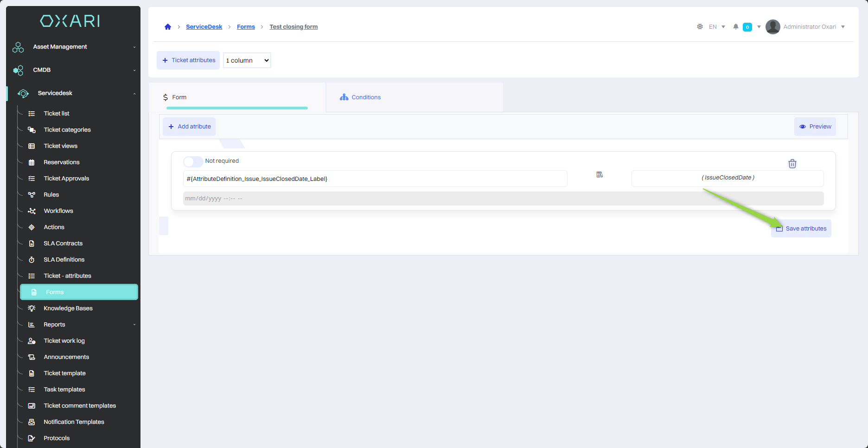Image resolution: width=868 pixels, height=448 pixels.
Task: Open notifications bell icon
Action: 735,27
